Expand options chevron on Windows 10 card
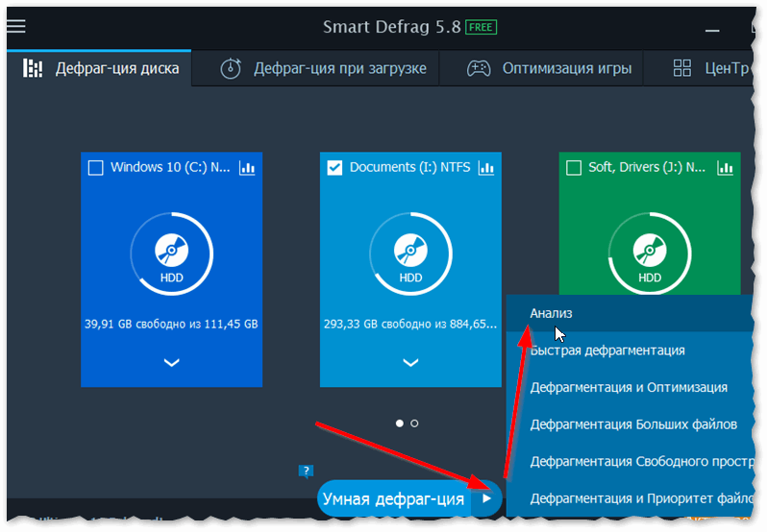Viewport: 767px width, 532px height. 172,362
